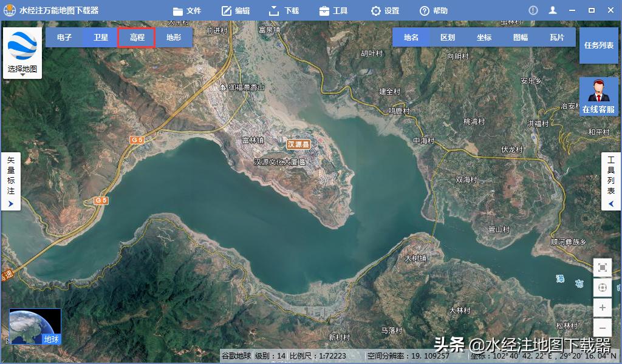This screenshot has height=364, width=622.
Task: Click 级别：14 in status bar
Action: 270,356
